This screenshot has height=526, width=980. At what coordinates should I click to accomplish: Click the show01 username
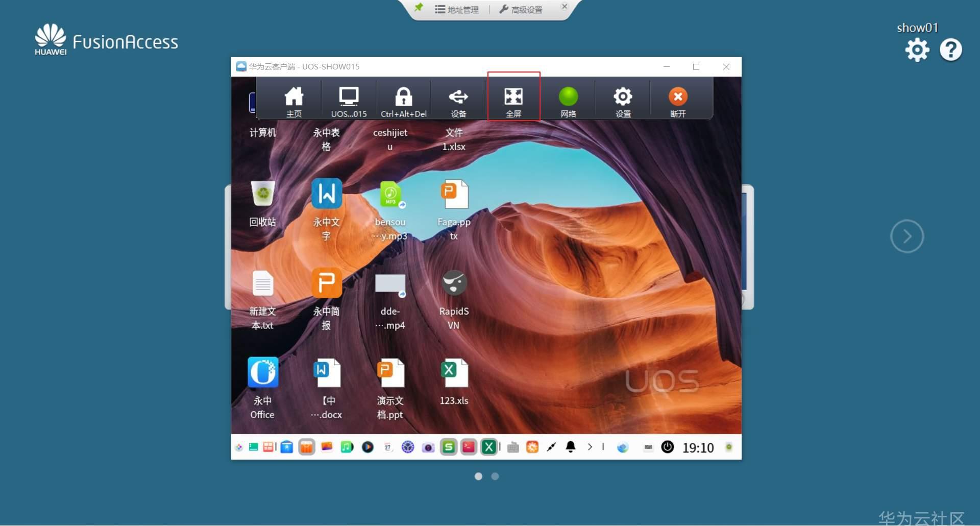click(917, 28)
